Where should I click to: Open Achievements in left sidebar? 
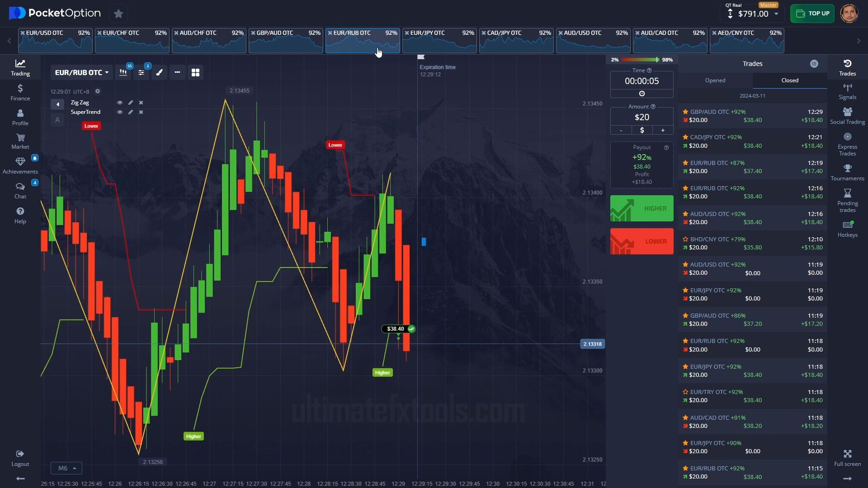20,165
